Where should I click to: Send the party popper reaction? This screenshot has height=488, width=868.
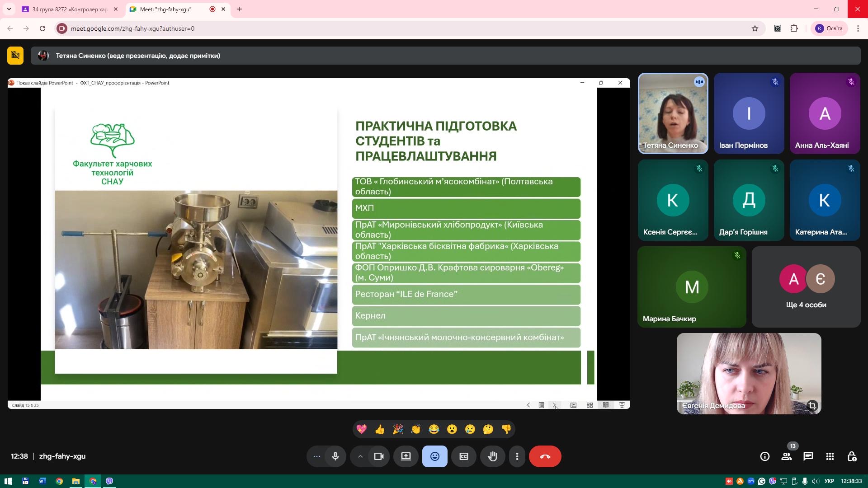click(x=398, y=429)
